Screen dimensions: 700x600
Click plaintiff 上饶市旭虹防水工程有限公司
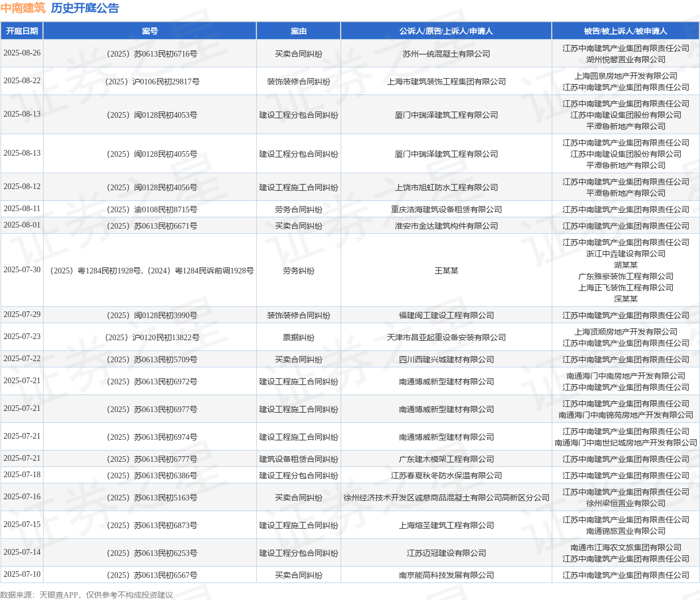coord(446,187)
